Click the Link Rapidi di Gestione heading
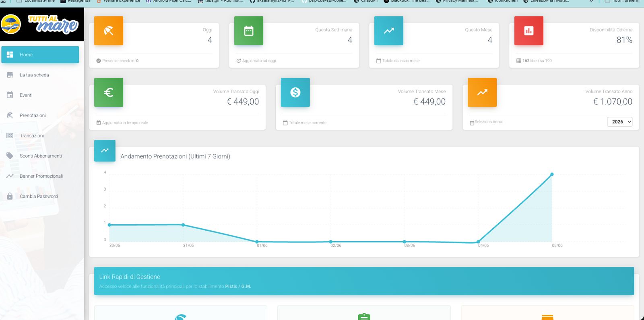Screen dimensions: 644x320 tap(130, 277)
